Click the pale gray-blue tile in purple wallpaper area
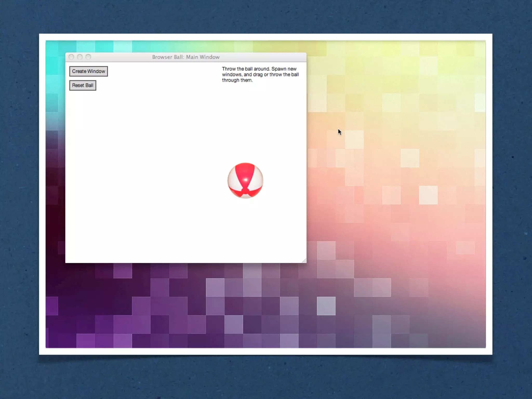Screen dimensions: 532x399 (x=326, y=306)
